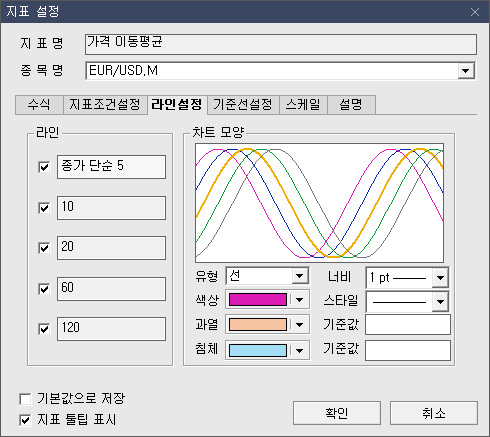
Task: Open the 종목명 EUR/USD,M dropdown
Action: (466, 71)
